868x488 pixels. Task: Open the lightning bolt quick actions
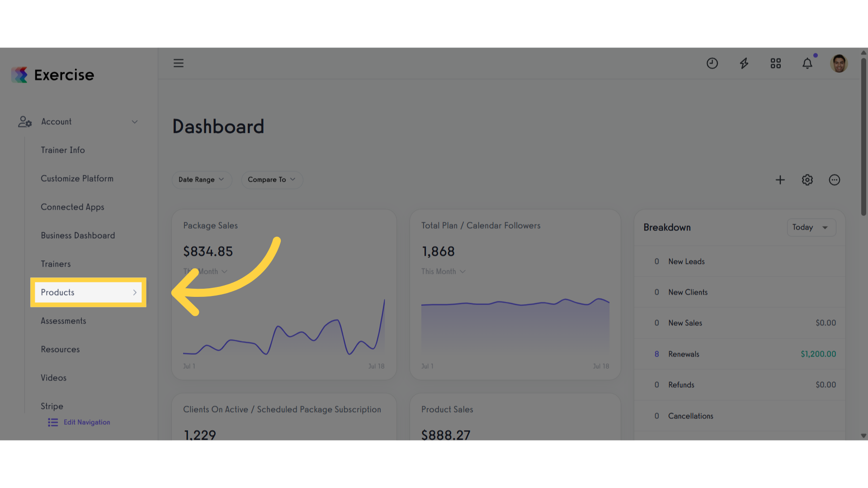[x=744, y=63]
